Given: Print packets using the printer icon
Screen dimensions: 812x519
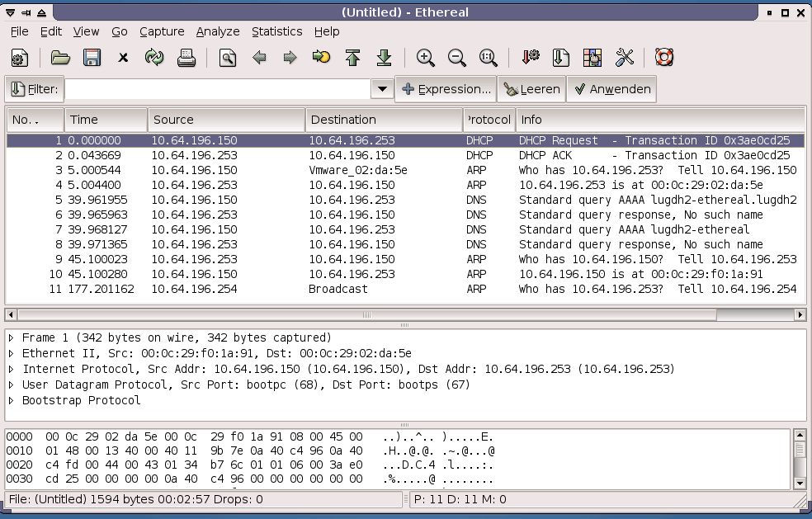Looking at the screenshot, I should pos(186,58).
